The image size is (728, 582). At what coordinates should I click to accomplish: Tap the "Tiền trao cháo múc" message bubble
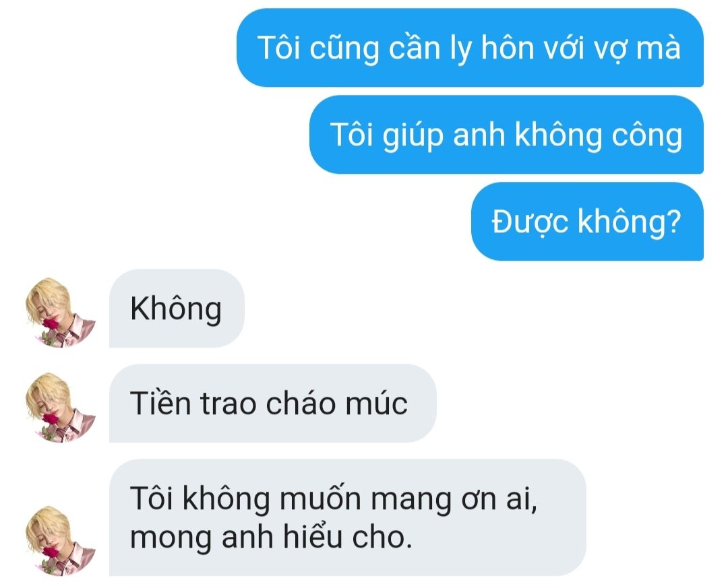point(273,403)
